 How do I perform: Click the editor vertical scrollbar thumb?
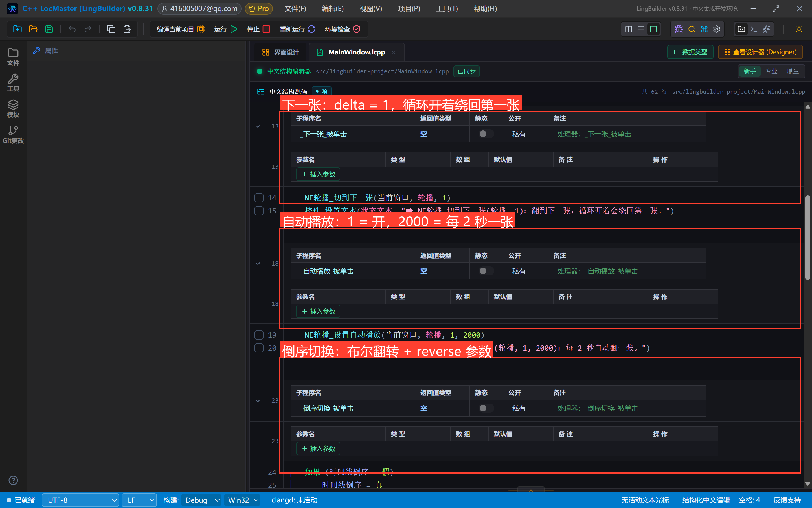[808, 237]
